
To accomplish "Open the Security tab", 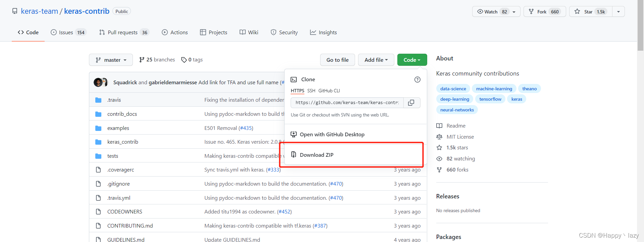I will [284, 33].
